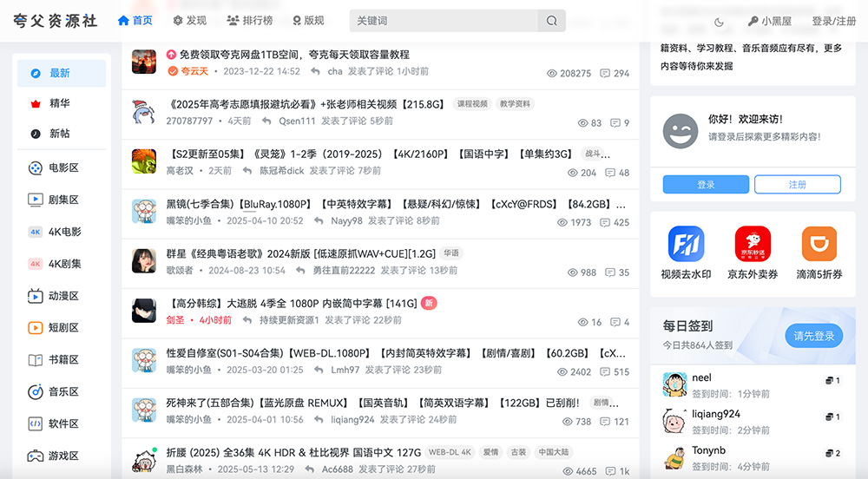Open 动漫区 category icon

tap(36, 296)
